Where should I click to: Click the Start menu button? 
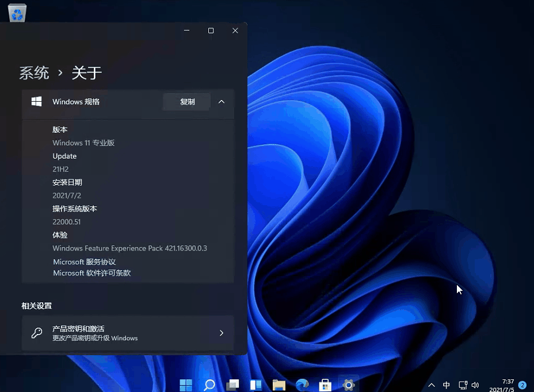coord(185,384)
